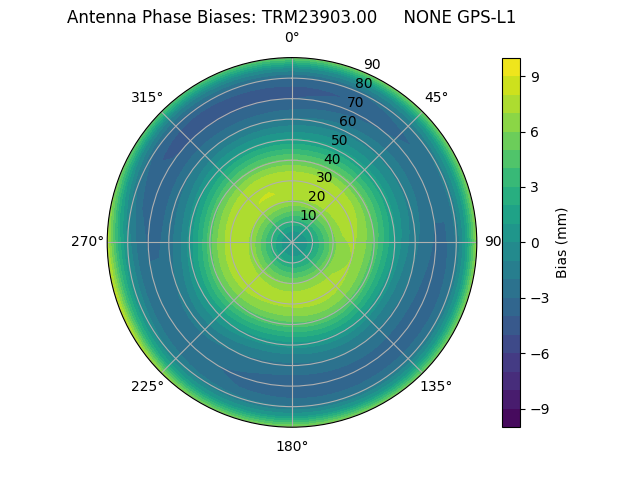Click the 0° azimuth label at top
Screen dimensions: 640x480
(x=292, y=38)
